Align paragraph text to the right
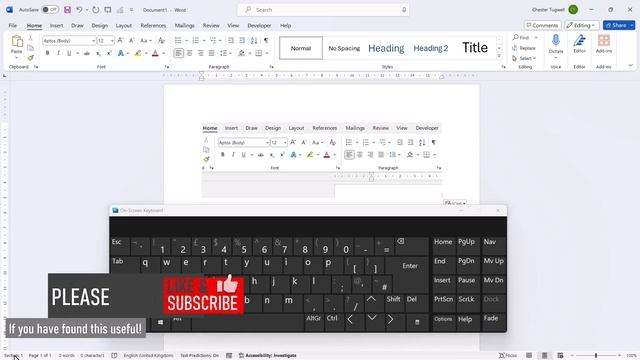Image resolution: width=640 pixels, height=360 pixels. [x=200, y=53]
